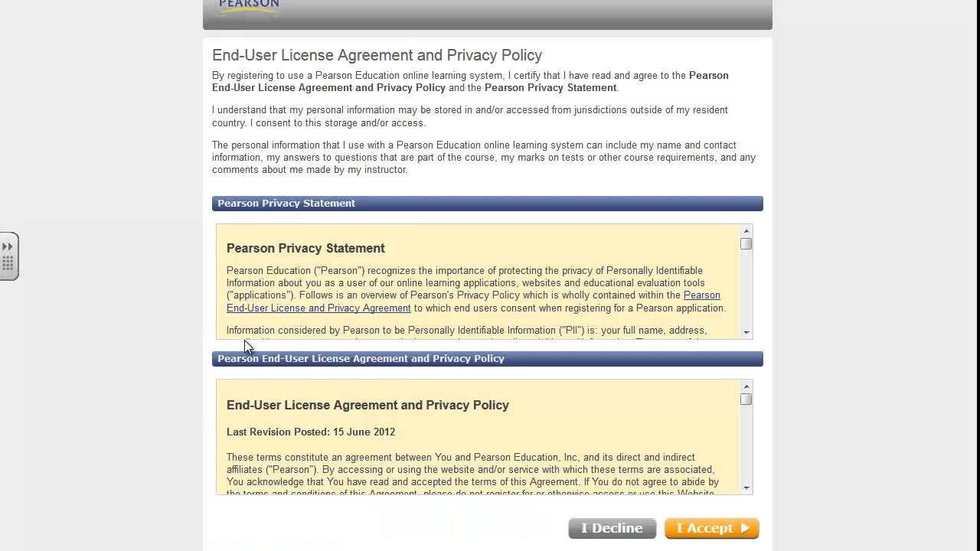980x551 pixels.
Task: Click the main page heading at top
Action: coord(377,55)
